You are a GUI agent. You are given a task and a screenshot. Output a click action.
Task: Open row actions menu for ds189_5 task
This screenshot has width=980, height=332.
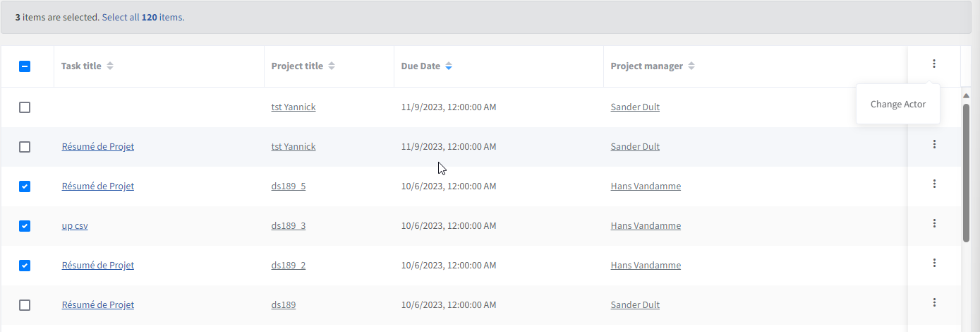933,184
